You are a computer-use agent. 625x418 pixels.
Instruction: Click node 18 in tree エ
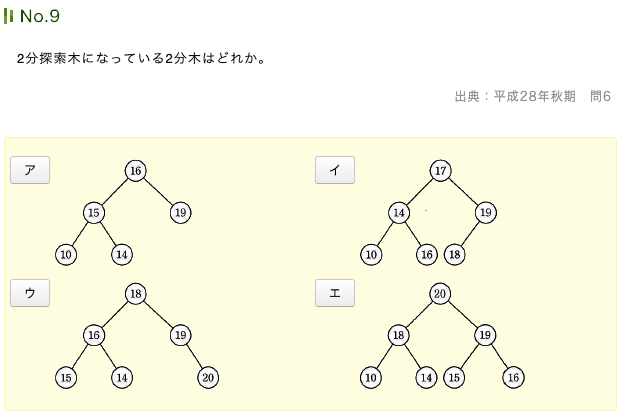399,335
